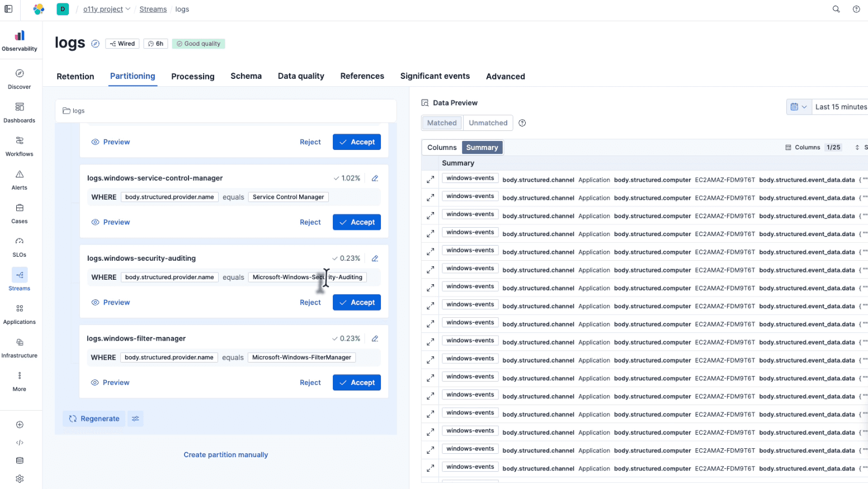Open Discover from the left sidebar

(x=19, y=78)
